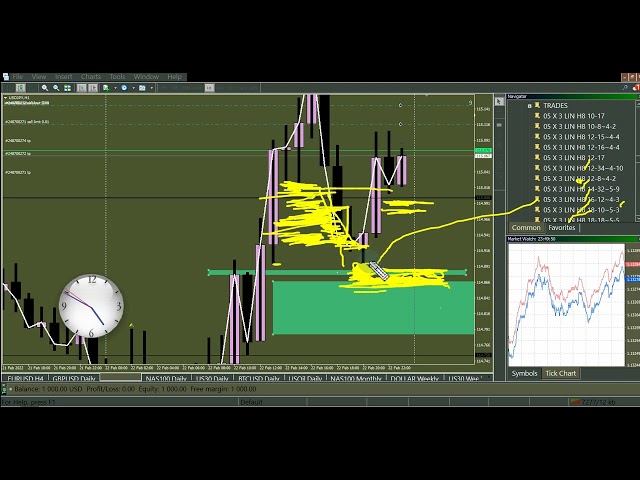Open the BTCUSD Daily chart tab
640x480 pixels.
coord(259,379)
